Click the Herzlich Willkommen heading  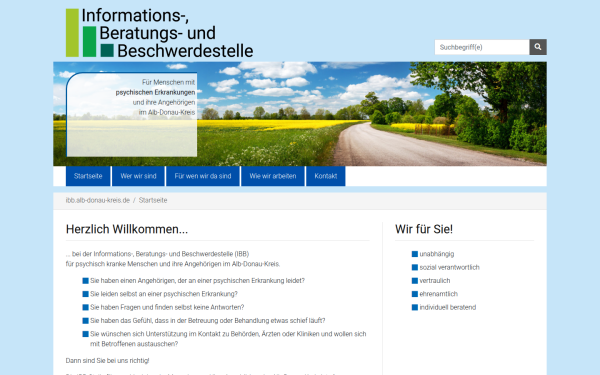127,229
